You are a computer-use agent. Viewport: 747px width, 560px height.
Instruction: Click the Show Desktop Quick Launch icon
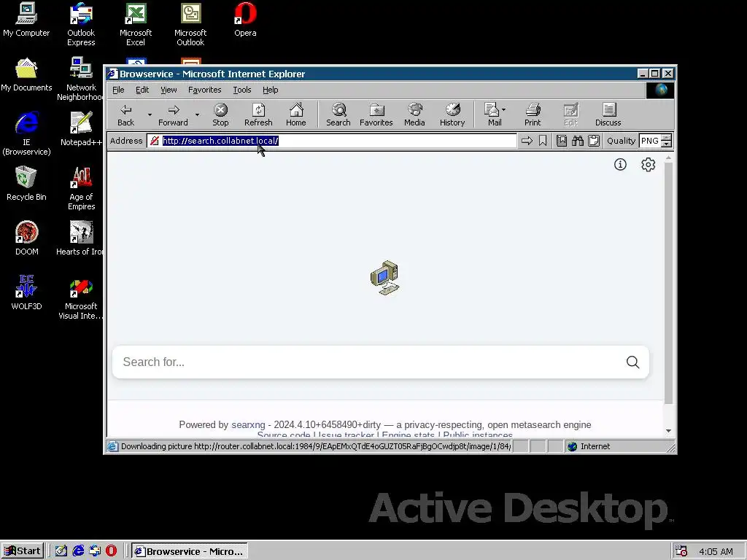[x=61, y=551]
